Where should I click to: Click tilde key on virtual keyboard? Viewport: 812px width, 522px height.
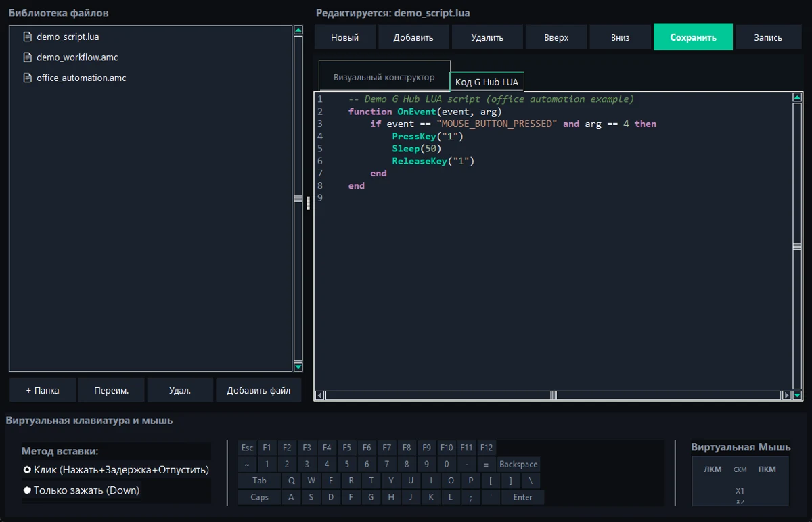click(247, 465)
